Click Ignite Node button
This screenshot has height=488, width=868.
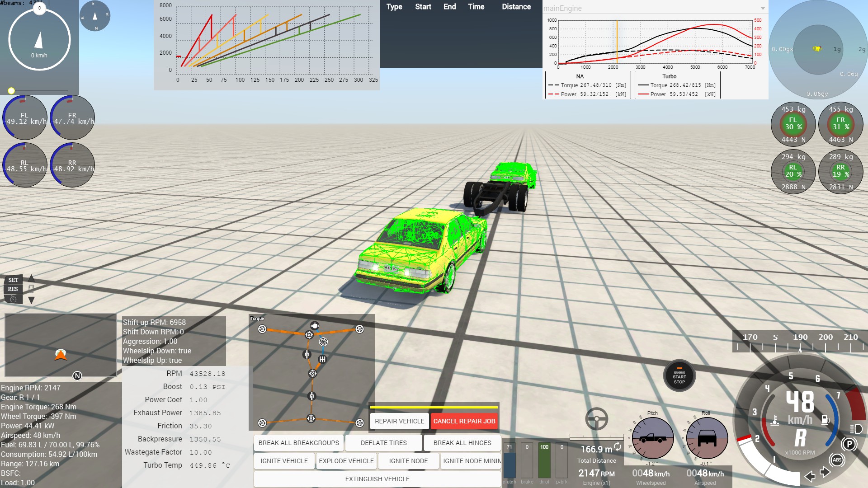(408, 461)
